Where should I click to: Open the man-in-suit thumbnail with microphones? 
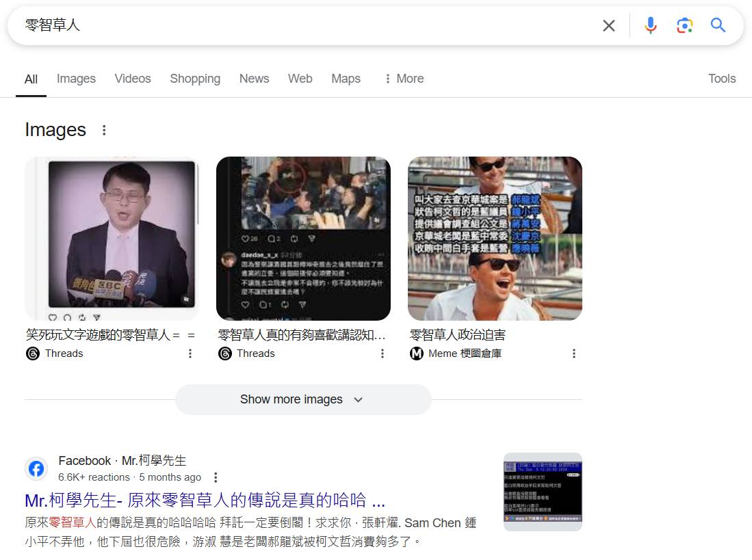(x=112, y=237)
